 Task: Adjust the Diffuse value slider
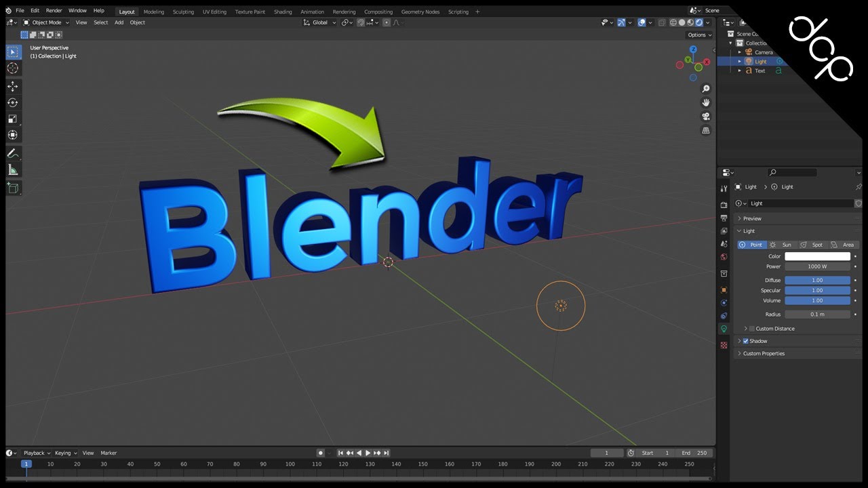click(x=817, y=280)
